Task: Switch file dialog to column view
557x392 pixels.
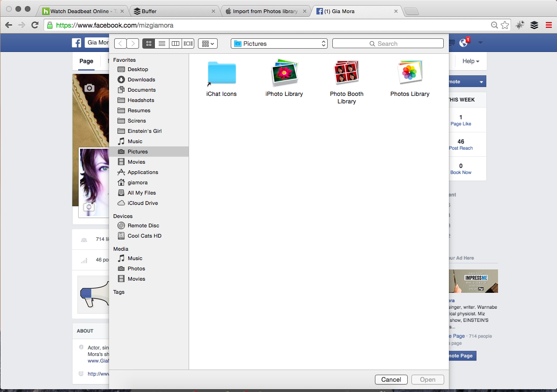Action: point(175,44)
